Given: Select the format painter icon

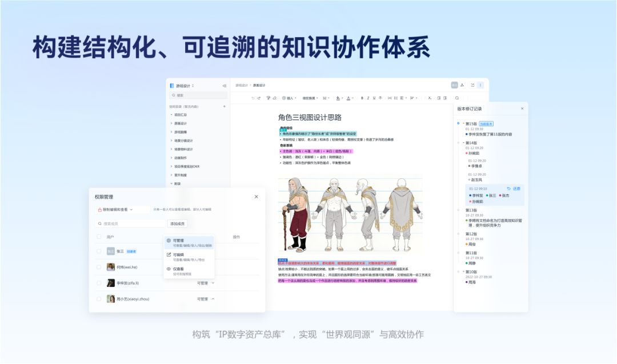Looking at the screenshot, I should tap(268, 98).
